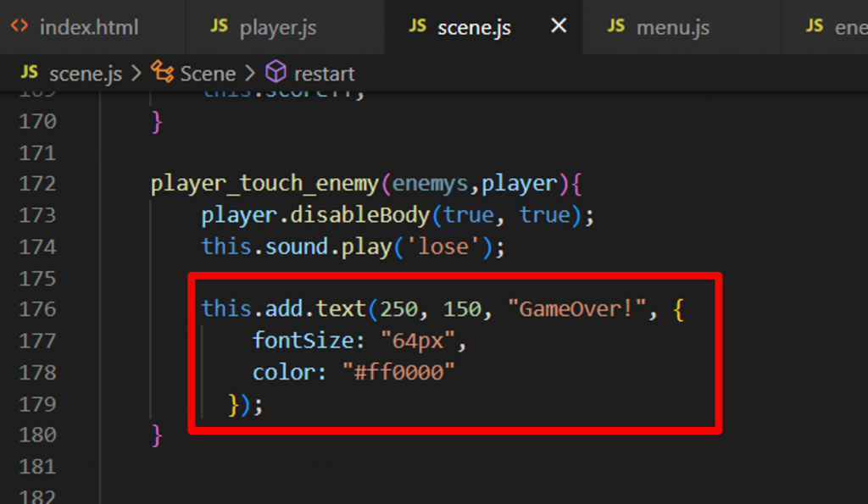The height and width of the screenshot is (504, 868).
Task: Click the Scene class symbol icon in breadcrumb
Action: pyautogui.click(x=163, y=73)
